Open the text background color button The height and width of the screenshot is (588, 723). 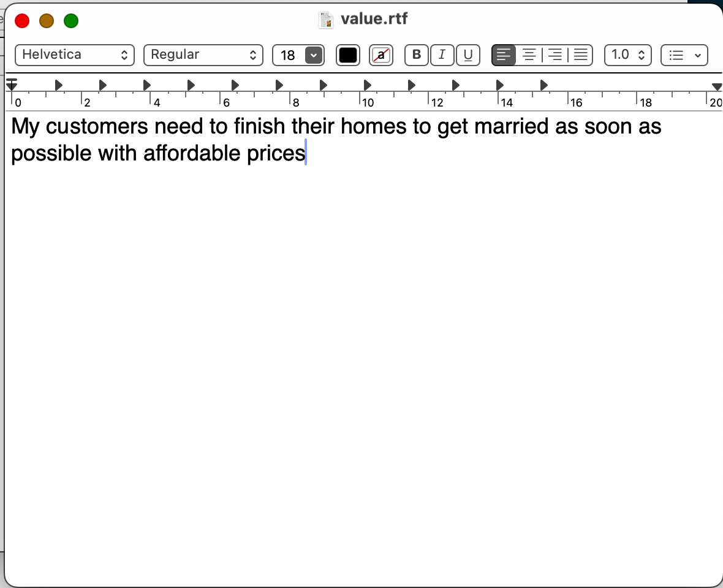click(x=381, y=55)
